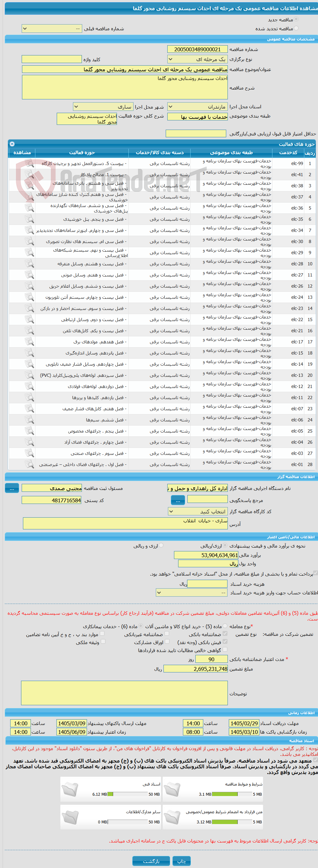Sort by the حوزه فعالیت column header
The height and width of the screenshot is (868, 318).
click(82, 153)
